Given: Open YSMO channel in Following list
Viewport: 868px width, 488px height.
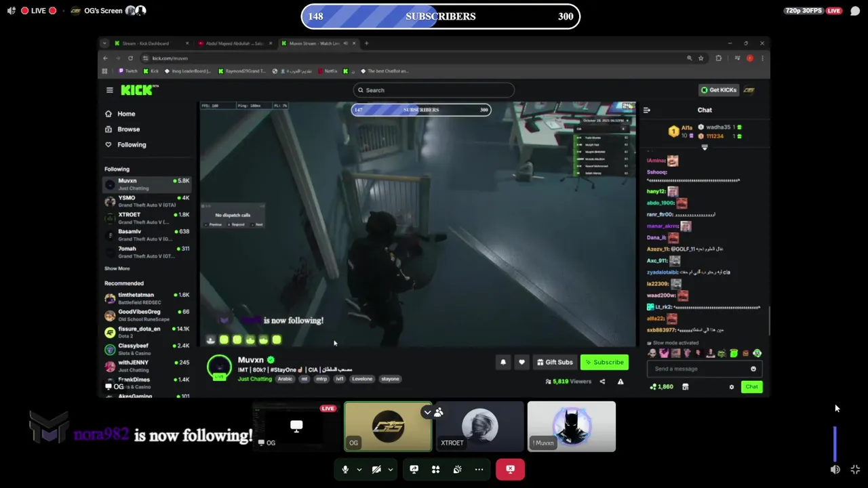Looking at the screenshot, I should pos(147,201).
